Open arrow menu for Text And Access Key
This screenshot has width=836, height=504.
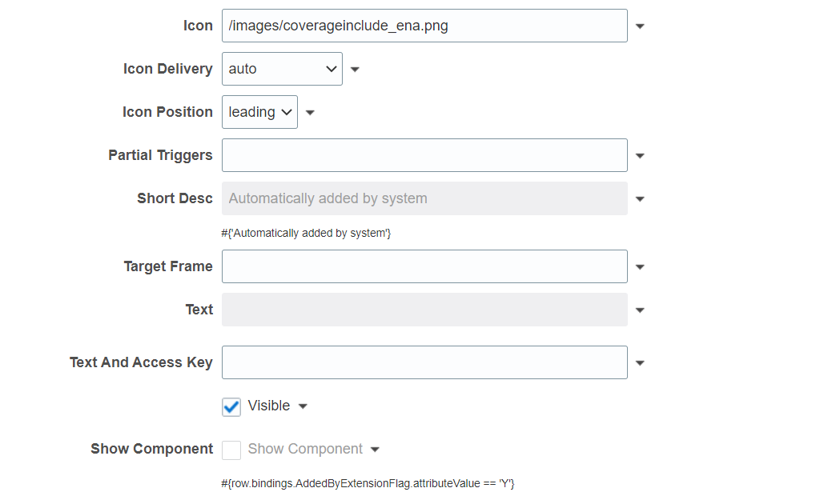coord(640,363)
